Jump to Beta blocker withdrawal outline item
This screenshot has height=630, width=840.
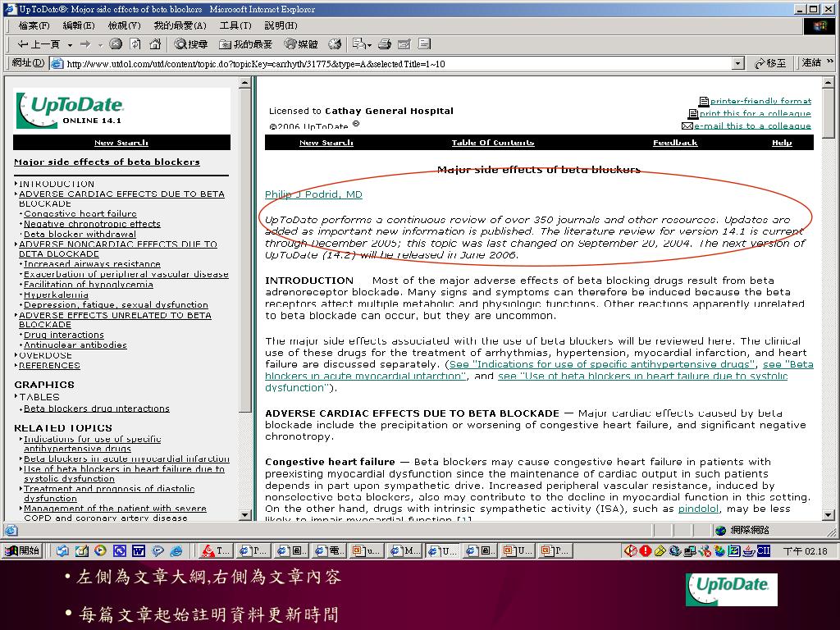pos(80,234)
